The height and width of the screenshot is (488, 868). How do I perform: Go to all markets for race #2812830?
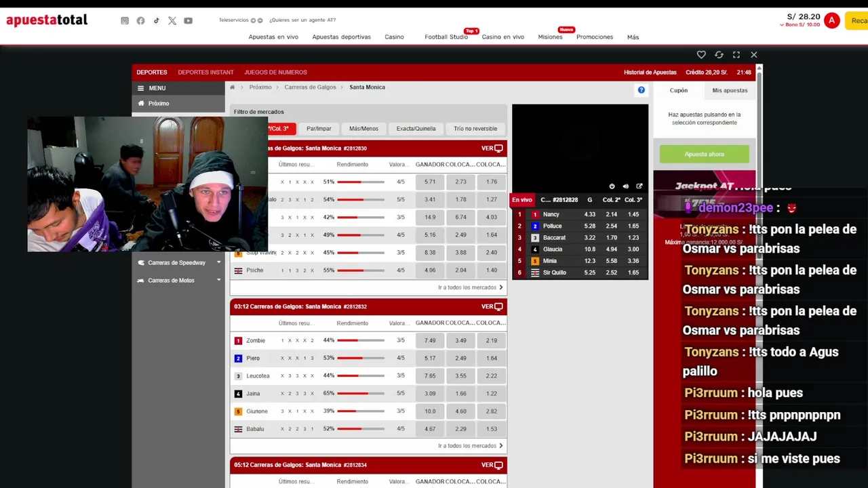[x=471, y=287]
